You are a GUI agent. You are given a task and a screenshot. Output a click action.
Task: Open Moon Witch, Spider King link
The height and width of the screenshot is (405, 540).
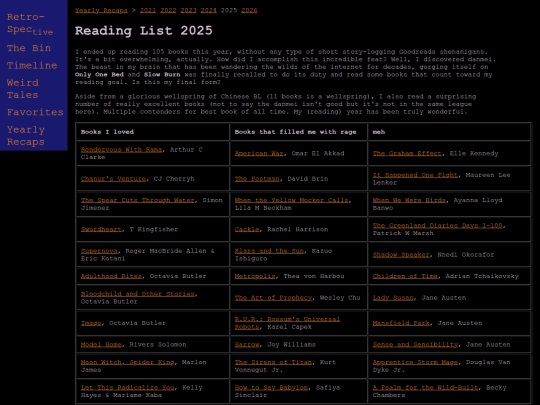(x=127, y=362)
